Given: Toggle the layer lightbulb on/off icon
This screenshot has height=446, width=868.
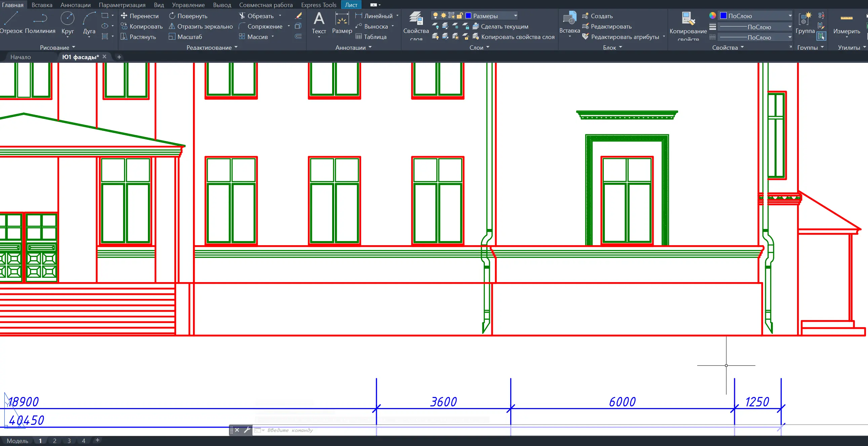Looking at the screenshot, I should click(x=435, y=15).
